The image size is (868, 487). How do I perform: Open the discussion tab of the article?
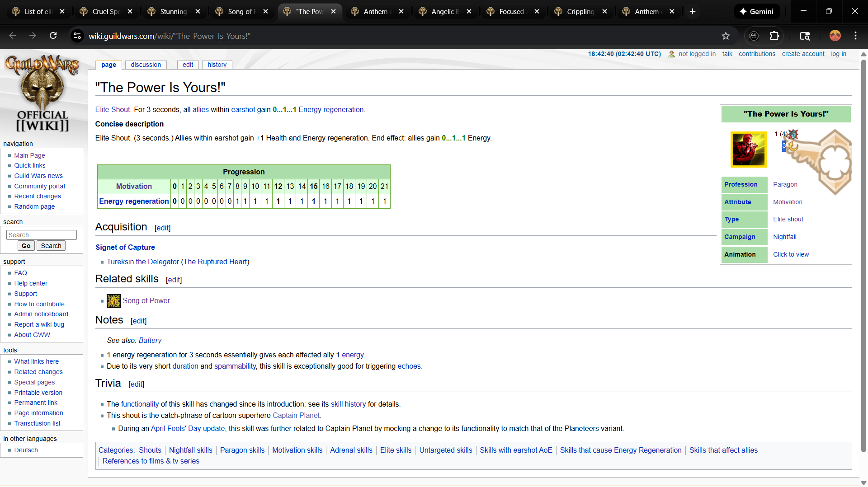pos(146,65)
